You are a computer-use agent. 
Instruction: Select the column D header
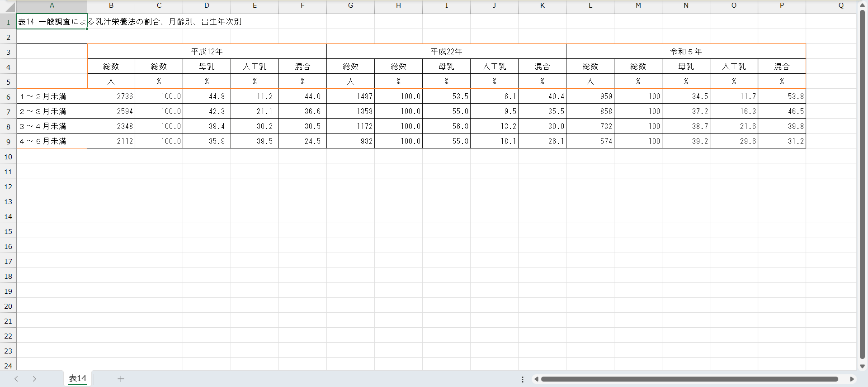click(x=207, y=5)
